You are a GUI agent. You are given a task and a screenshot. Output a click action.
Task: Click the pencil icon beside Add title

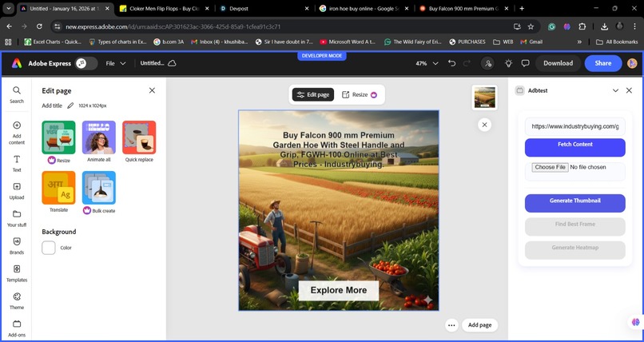click(70, 105)
